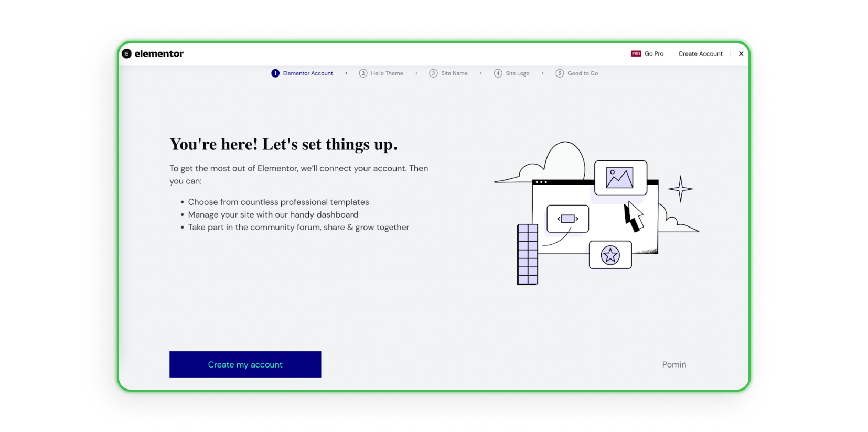Go to the Good to Go step
The height and width of the screenshot is (432, 868).
577,73
